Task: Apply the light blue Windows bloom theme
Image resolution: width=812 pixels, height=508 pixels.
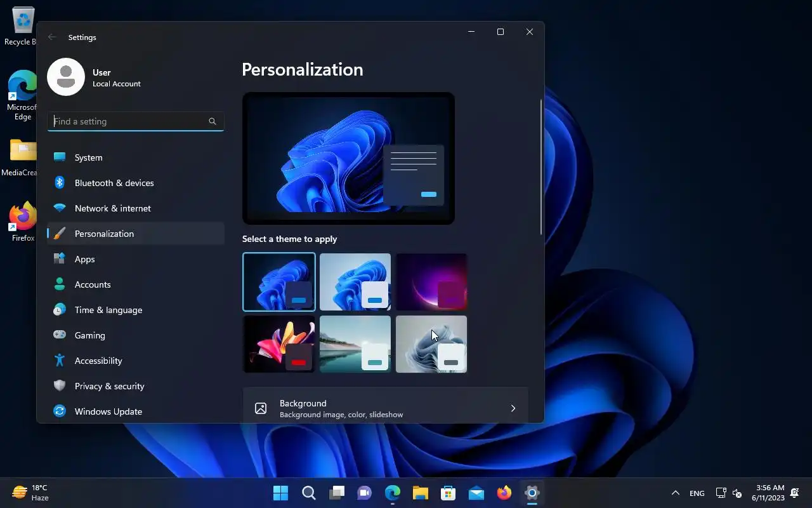Action: pos(355,282)
